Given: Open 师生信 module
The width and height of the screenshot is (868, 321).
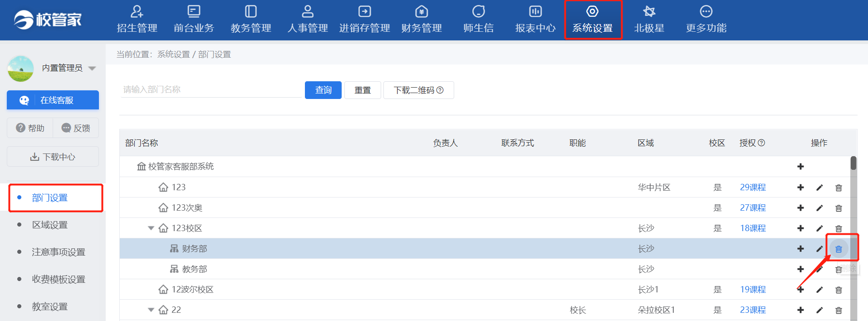Looking at the screenshot, I should pos(479,20).
